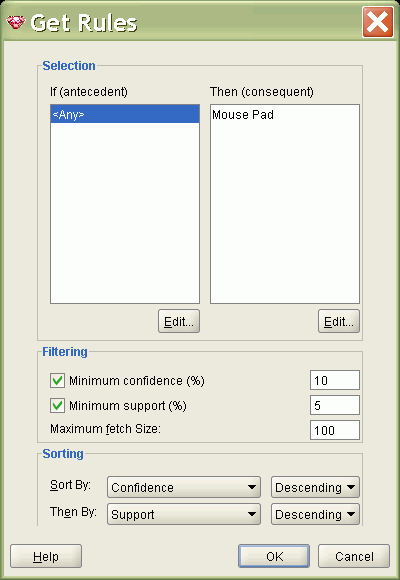Open the Then By order Descending dropdown

coord(315,514)
